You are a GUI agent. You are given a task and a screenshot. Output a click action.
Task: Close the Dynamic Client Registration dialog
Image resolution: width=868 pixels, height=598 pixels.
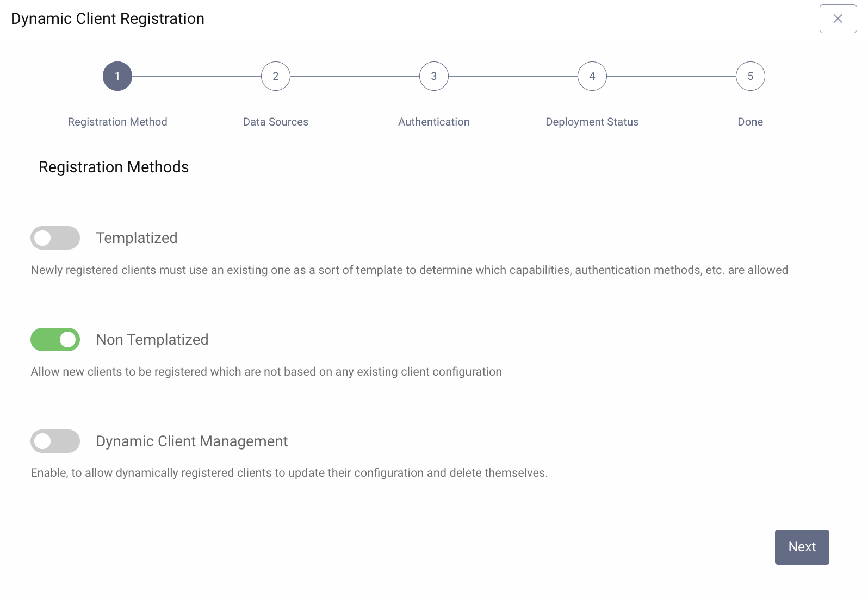838,19
